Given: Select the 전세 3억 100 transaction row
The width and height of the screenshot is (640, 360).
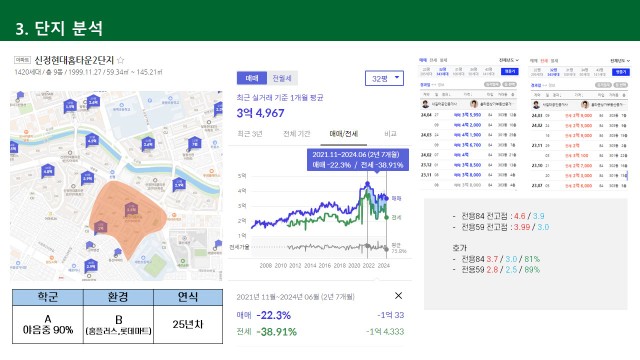Looking at the screenshot, I should tap(579, 156).
